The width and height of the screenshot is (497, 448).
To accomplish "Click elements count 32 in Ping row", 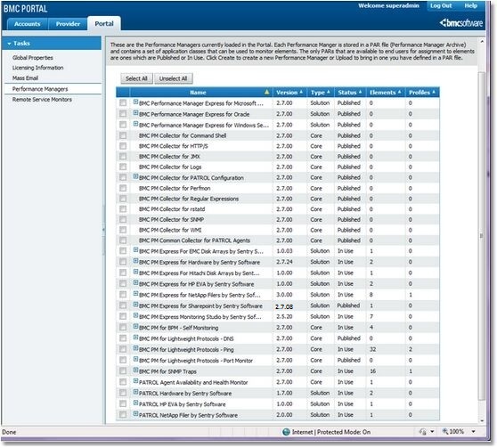I will pyautogui.click(x=372, y=349).
